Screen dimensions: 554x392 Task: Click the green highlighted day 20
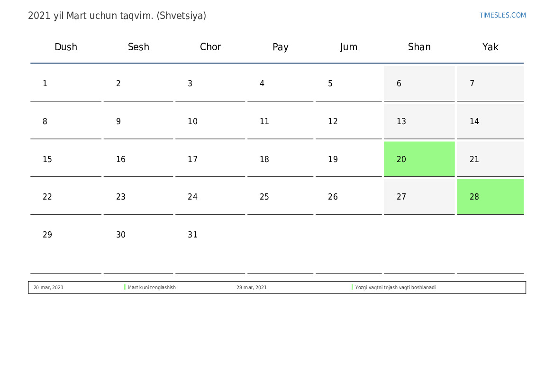(x=419, y=159)
